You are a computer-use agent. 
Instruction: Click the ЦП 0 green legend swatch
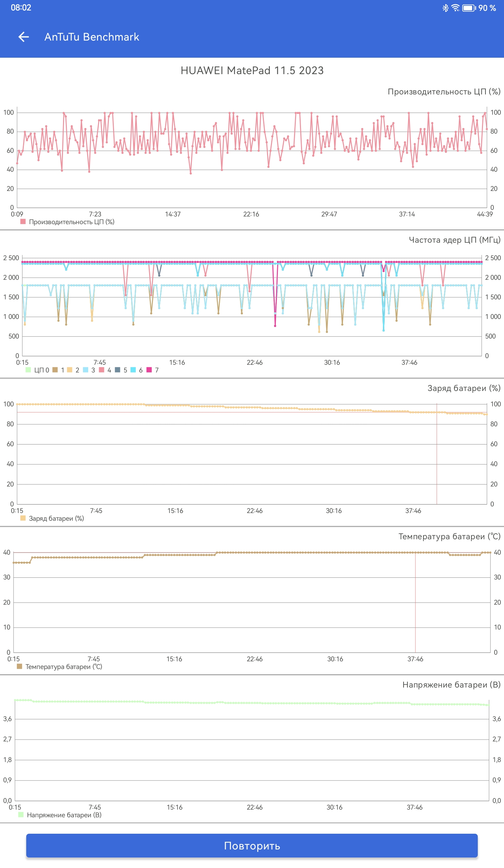[28, 370]
